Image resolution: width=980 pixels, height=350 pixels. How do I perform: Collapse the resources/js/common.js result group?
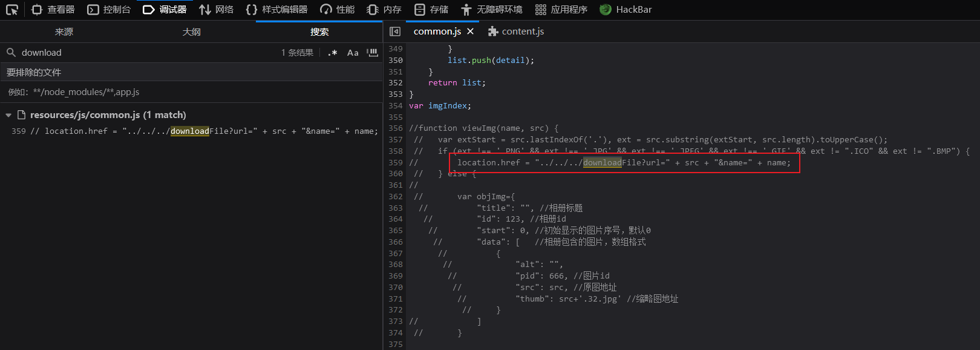click(8, 115)
